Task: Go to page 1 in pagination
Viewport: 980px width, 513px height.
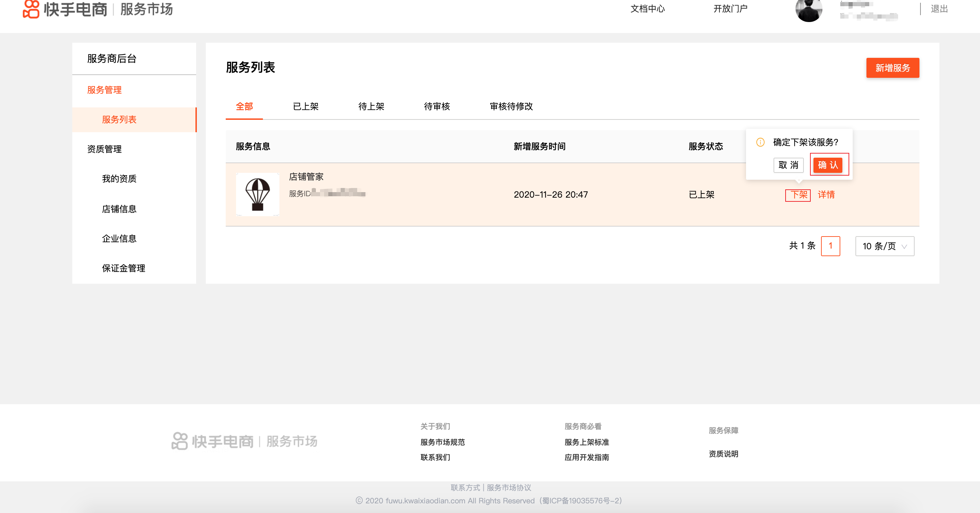Action: click(831, 246)
